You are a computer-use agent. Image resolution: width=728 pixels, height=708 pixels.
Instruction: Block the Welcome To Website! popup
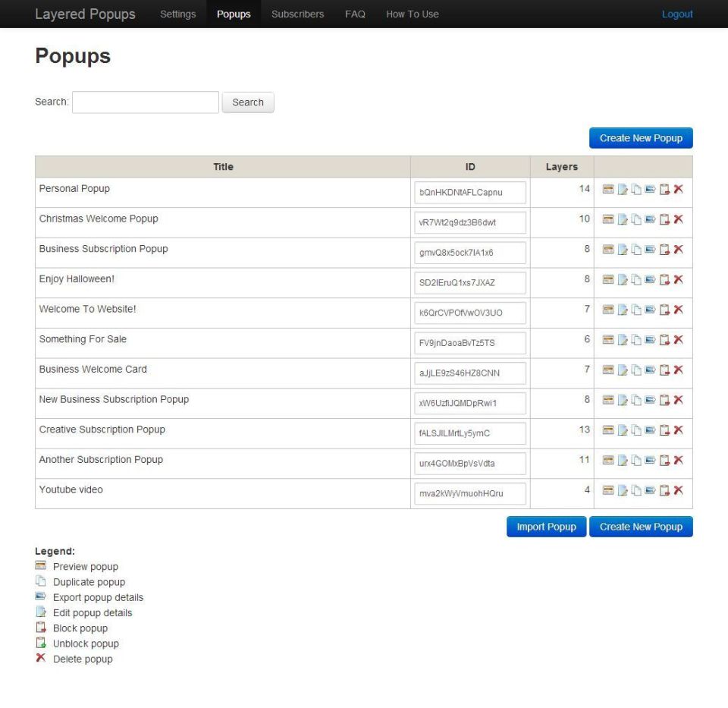[664, 310]
